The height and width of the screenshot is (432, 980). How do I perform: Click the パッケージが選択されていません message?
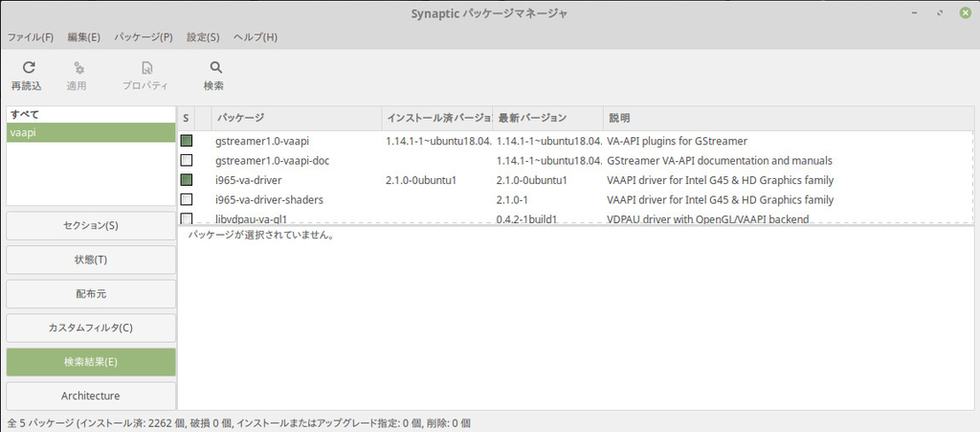click(x=260, y=237)
